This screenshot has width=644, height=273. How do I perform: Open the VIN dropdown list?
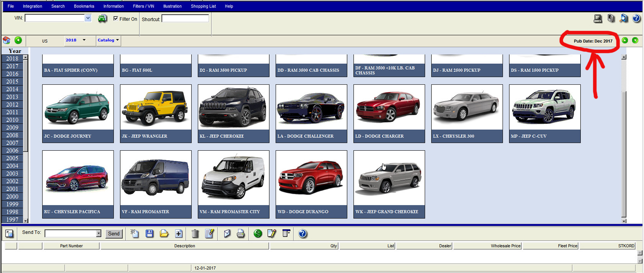(x=88, y=18)
